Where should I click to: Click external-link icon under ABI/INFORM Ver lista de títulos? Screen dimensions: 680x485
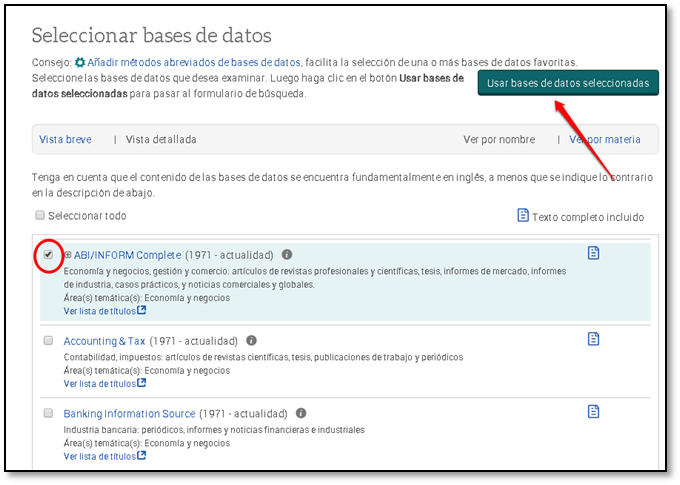click(141, 310)
